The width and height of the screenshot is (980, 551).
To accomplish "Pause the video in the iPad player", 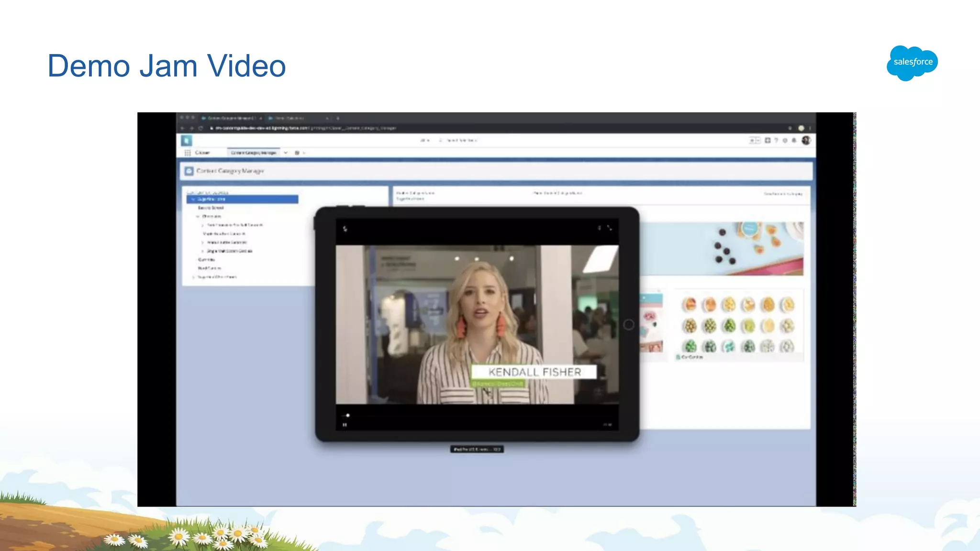I will click(x=345, y=425).
